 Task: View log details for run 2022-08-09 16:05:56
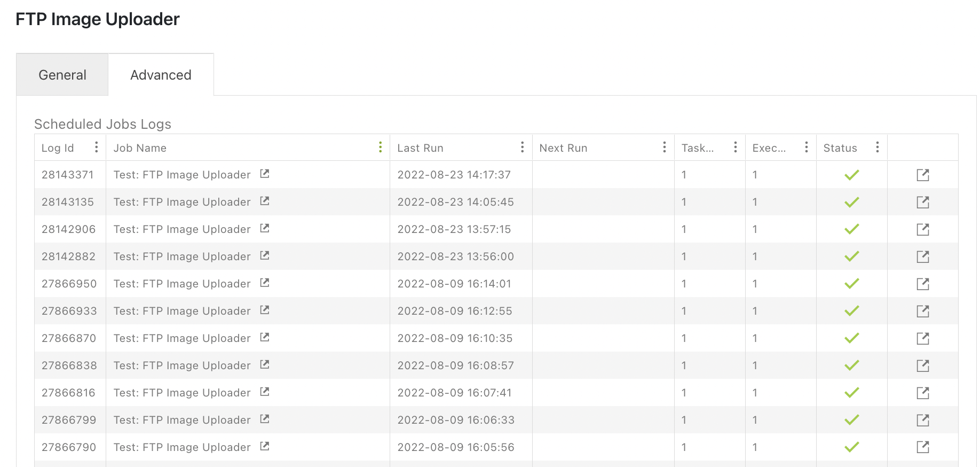pos(923,447)
